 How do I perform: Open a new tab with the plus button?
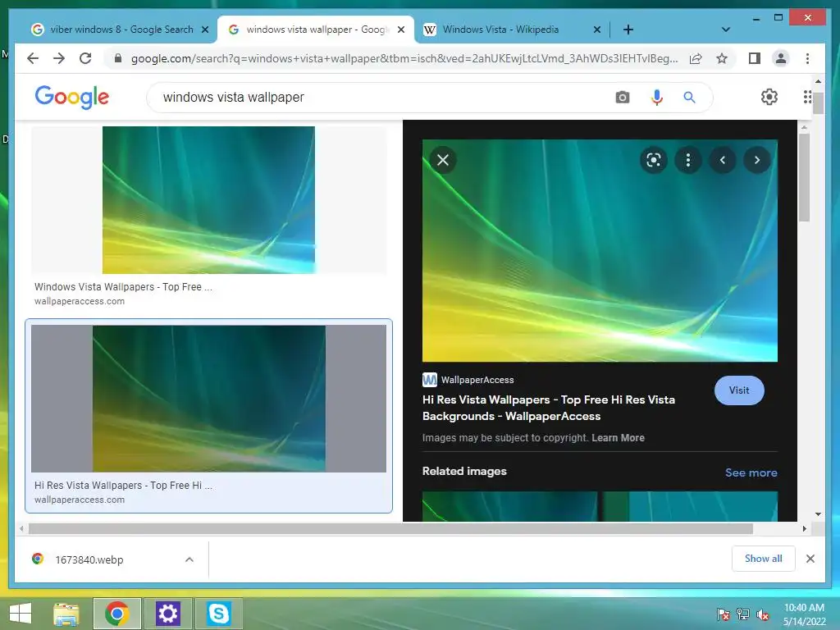[628, 30]
